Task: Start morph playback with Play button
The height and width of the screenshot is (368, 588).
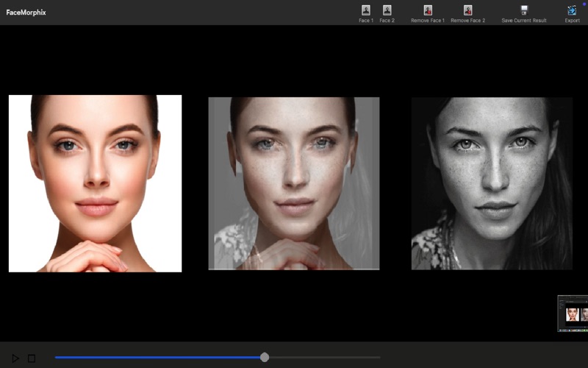Action: pos(15,358)
